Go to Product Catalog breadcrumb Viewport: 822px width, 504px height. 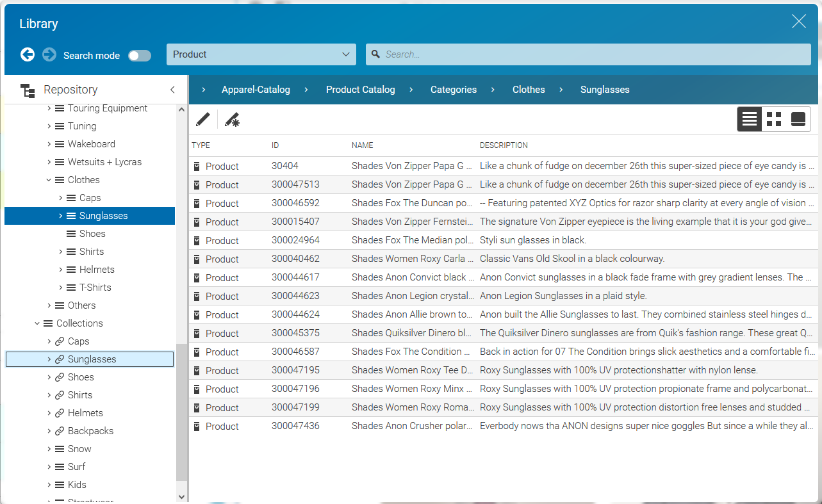tap(360, 90)
